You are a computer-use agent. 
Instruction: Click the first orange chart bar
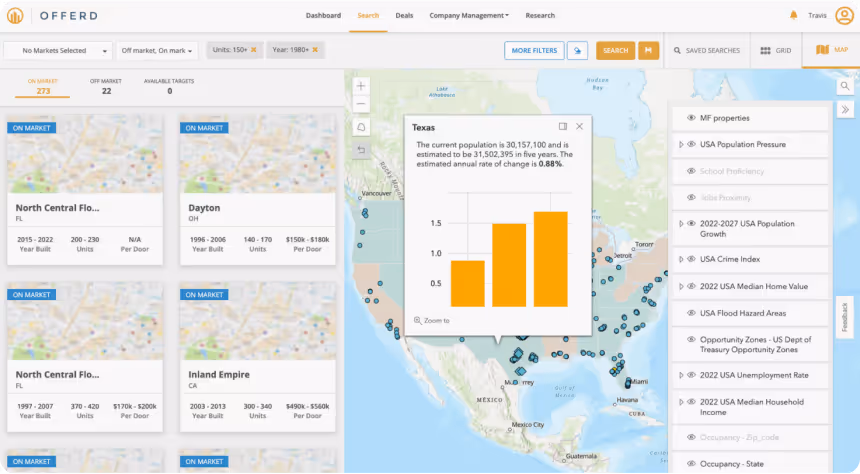[x=467, y=284]
